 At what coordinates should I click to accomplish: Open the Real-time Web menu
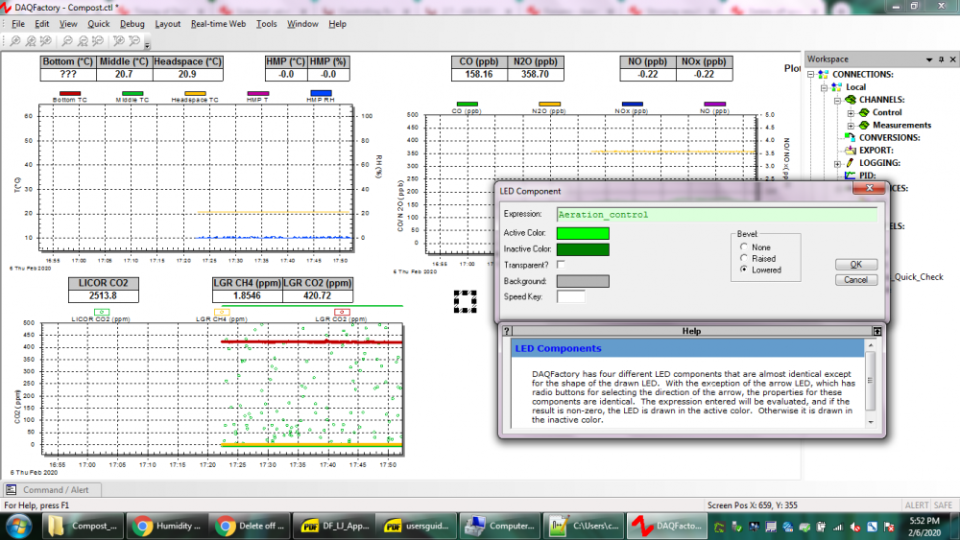pos(218,24)
